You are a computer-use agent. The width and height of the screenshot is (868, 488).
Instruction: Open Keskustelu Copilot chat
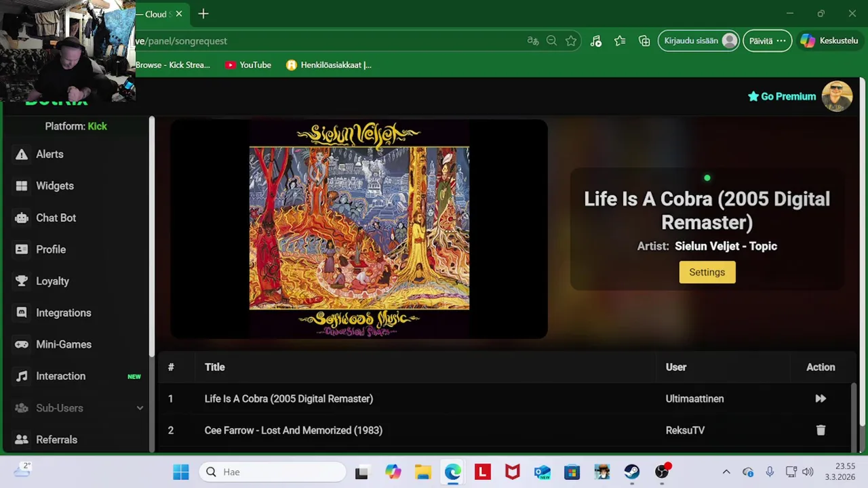[829, 41]
